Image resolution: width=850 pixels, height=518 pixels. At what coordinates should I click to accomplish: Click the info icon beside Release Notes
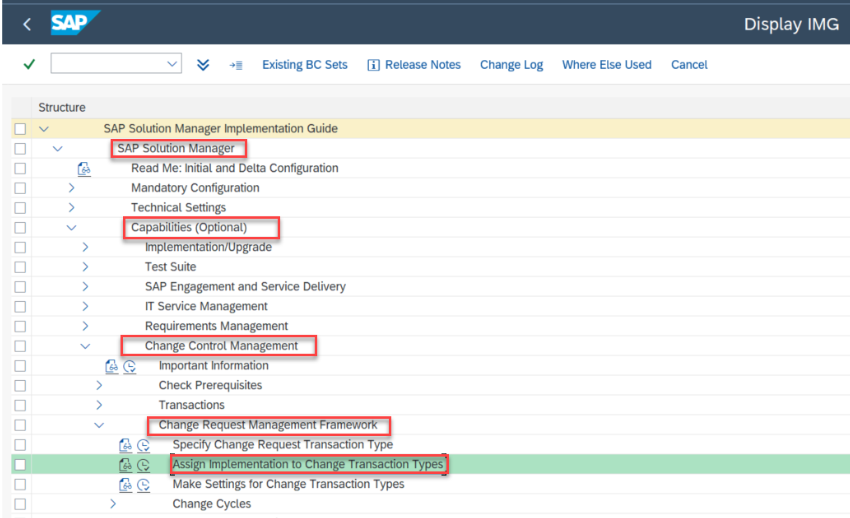[374, 65]
